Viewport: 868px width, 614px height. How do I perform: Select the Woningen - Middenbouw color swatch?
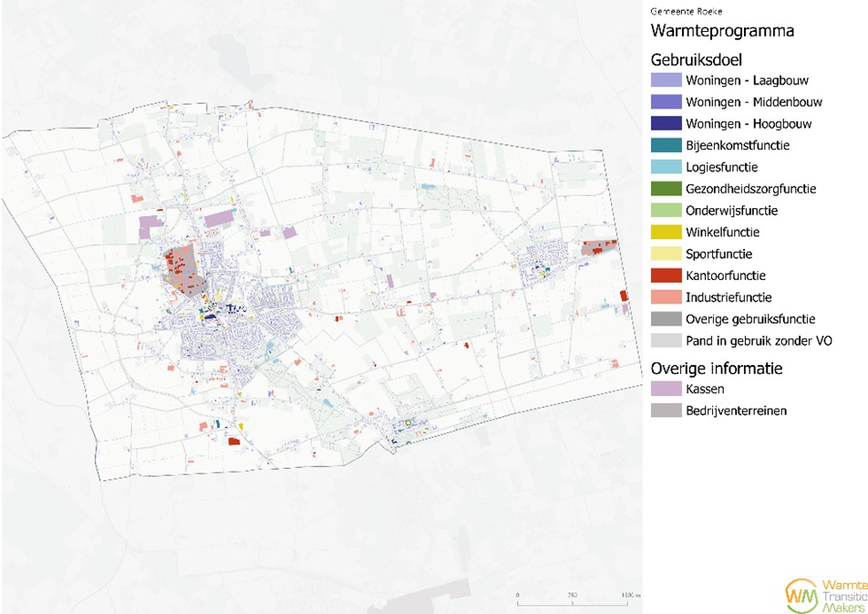(x=665, y=102)
